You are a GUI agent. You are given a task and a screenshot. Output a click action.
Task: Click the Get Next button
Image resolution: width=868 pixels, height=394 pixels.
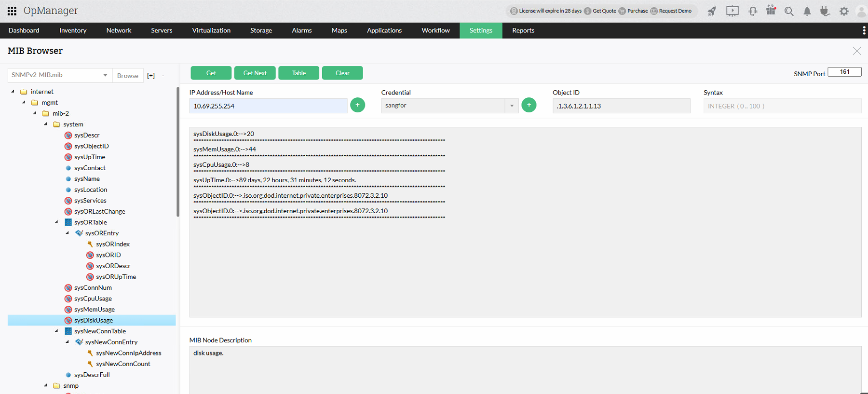point(255,73)
